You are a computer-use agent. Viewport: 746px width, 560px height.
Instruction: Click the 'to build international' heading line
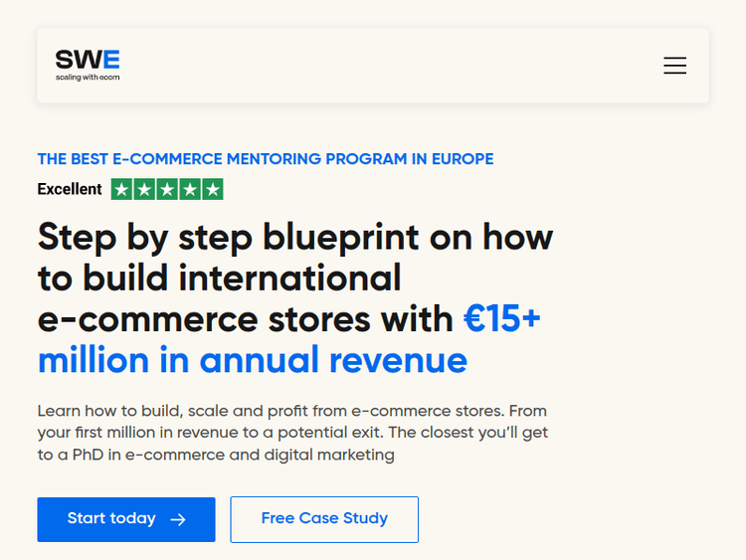pyautogui.click(x=219, y=279)
